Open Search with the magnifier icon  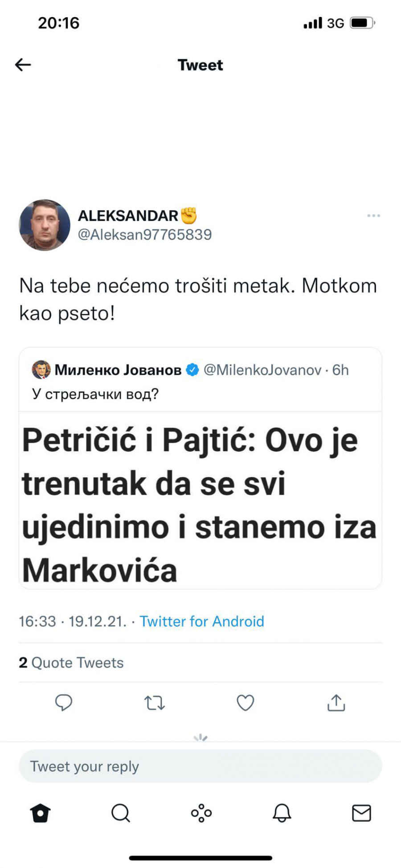[120, 813]
